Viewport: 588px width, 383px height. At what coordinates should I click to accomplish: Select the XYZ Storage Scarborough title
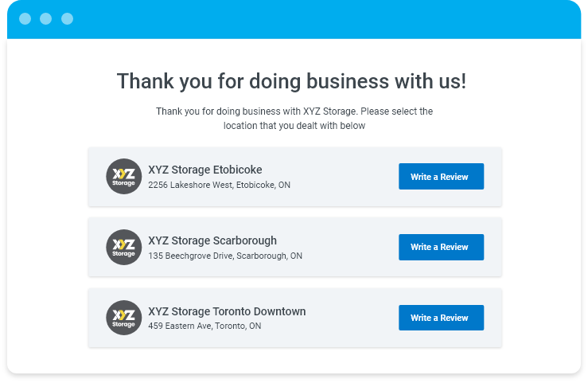click(212, 240)
